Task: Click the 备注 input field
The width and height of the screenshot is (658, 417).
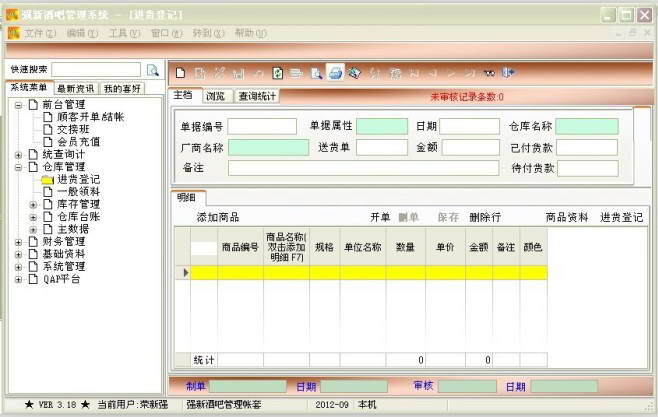Action: coord(363,168)
